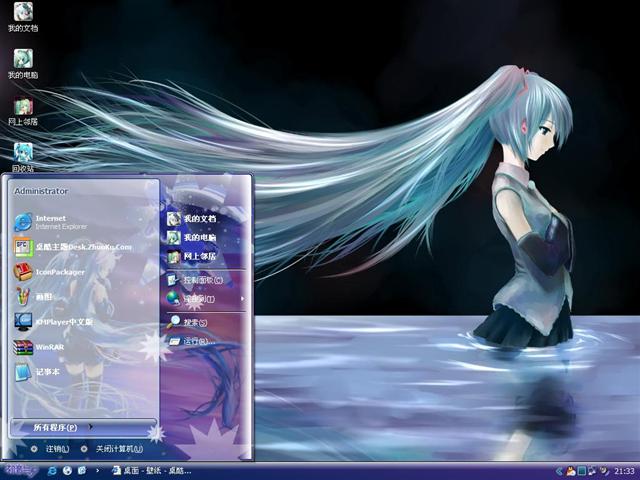Select 运行(R)... in the Start menu
This screenshot has width=640, height=480.
197,341
